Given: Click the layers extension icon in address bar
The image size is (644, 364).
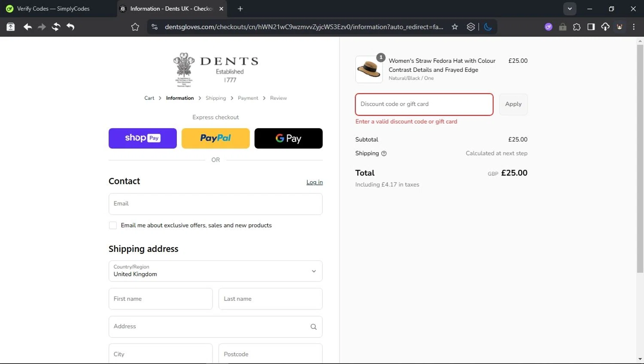Looking at the screenshot, I should pos(471,27).
